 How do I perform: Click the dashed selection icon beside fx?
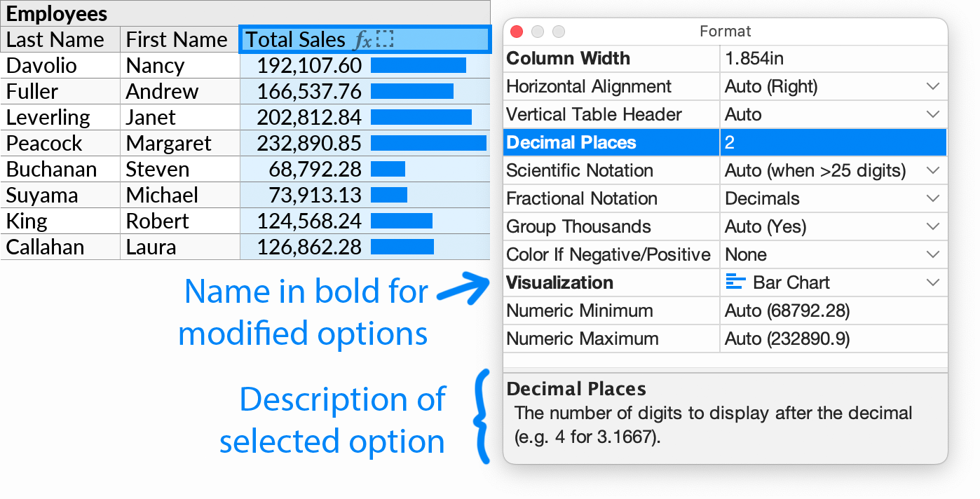(383, 40)
